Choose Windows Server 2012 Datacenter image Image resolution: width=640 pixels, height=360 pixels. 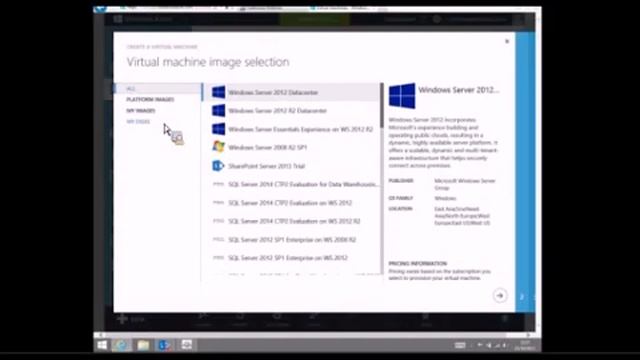click(291, 92)
